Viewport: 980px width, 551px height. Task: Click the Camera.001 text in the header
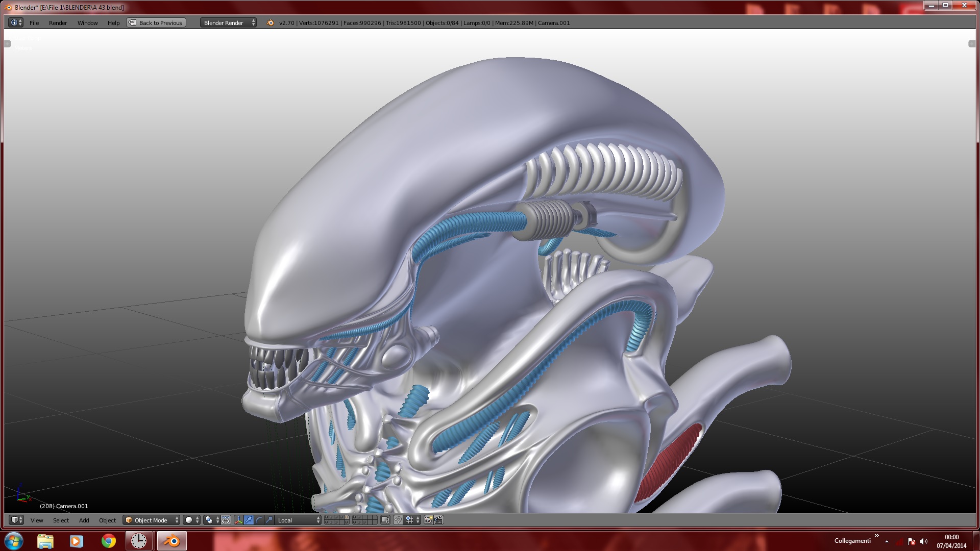[554, 23]
